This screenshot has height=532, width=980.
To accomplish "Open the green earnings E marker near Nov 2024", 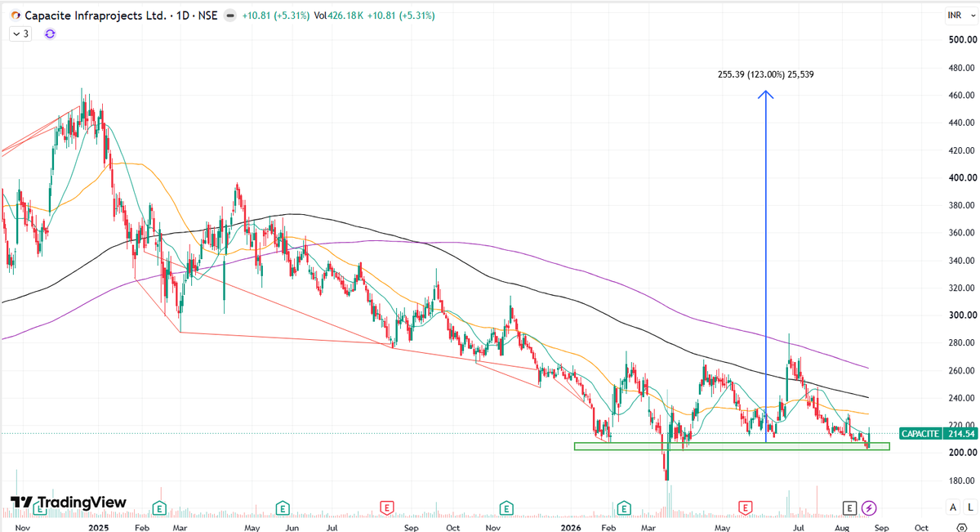I will [x=38, y=508].
